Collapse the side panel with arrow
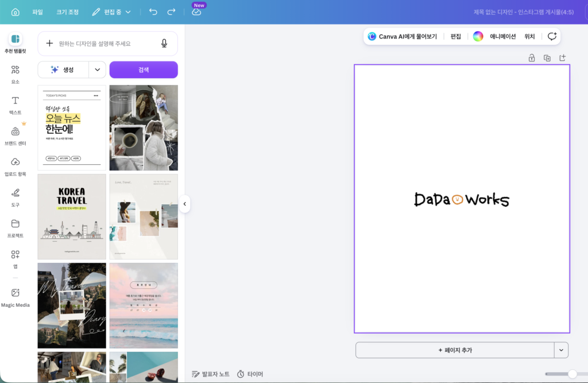 [x=184, y=204]
